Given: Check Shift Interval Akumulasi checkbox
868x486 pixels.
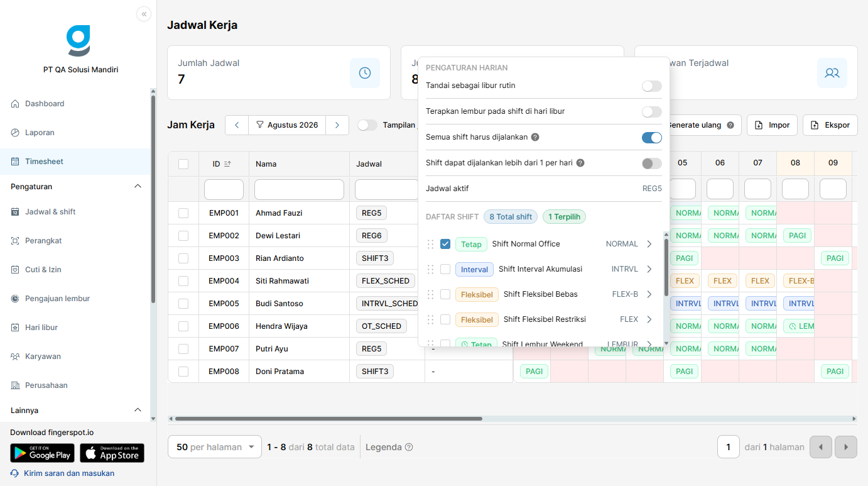Looking at the screenshot, I should tap(445, 269).
